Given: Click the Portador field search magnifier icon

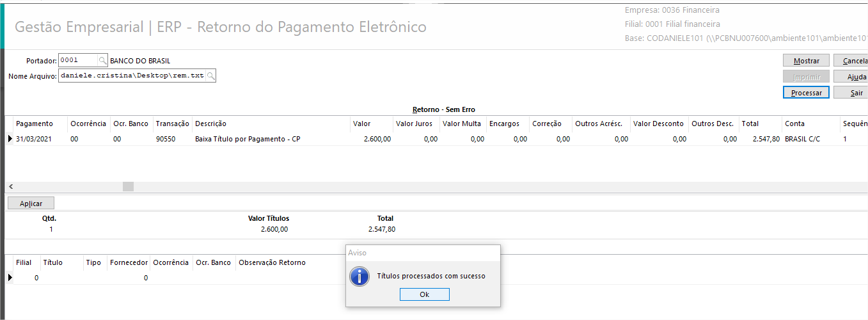Looking at the screenshot, I should (102, 61).
